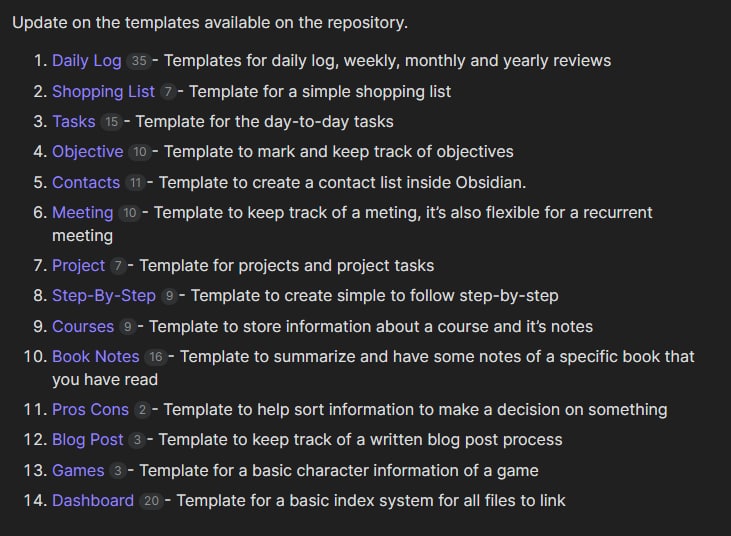Click the Tasks template link
The width and height of the screenshot is (731, 536).
point(73,122)
